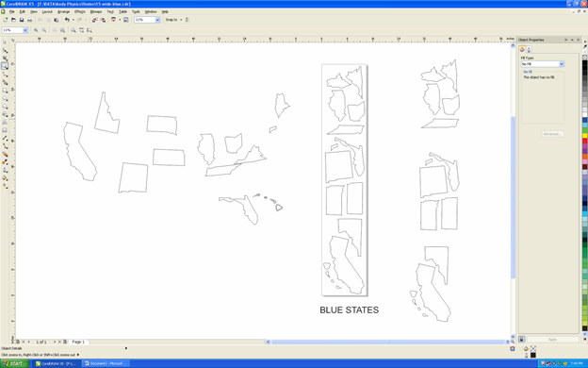Screen dimensions: 588x368
Task: Open the Application Launcher icon
Action: (113, 20)
